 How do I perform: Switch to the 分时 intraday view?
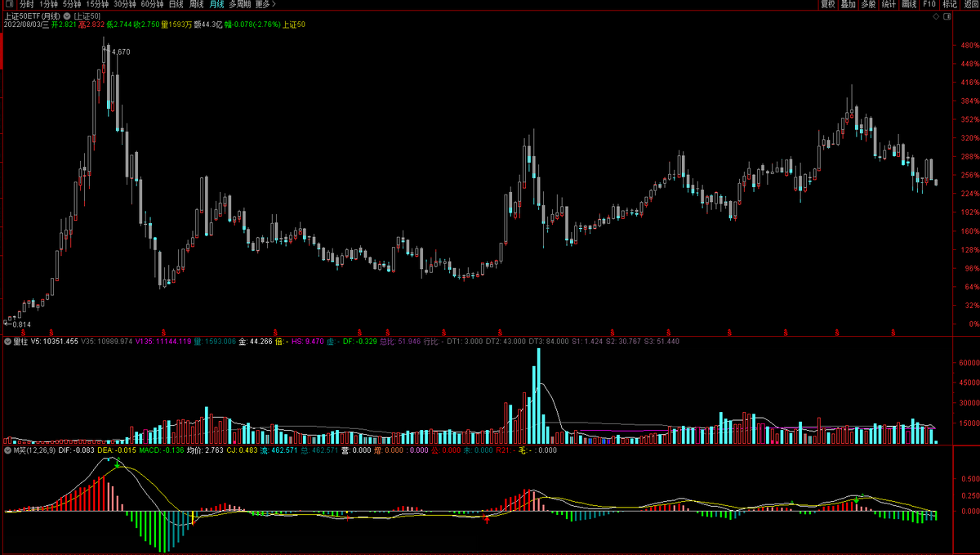coord(26,4)
